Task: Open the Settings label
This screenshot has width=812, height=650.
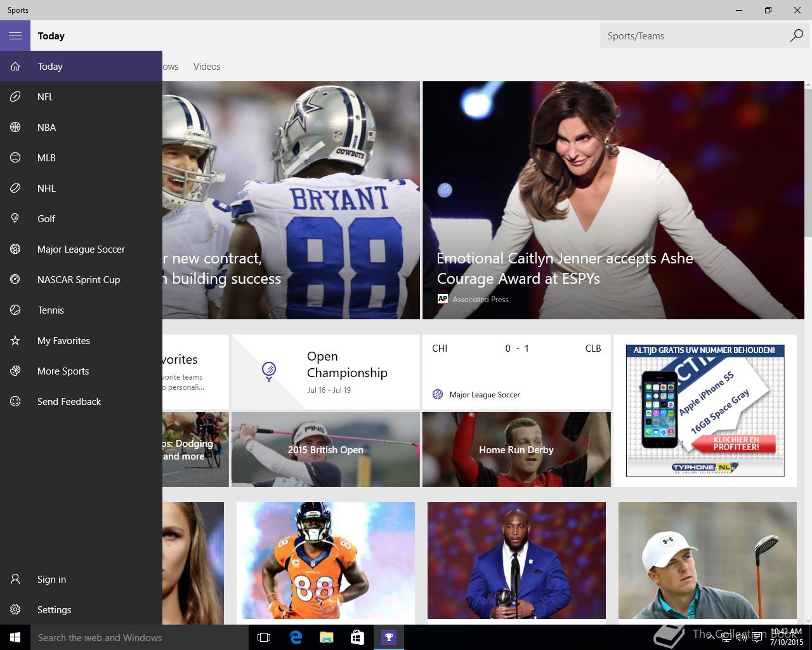Action: click(x=54, y=609)
